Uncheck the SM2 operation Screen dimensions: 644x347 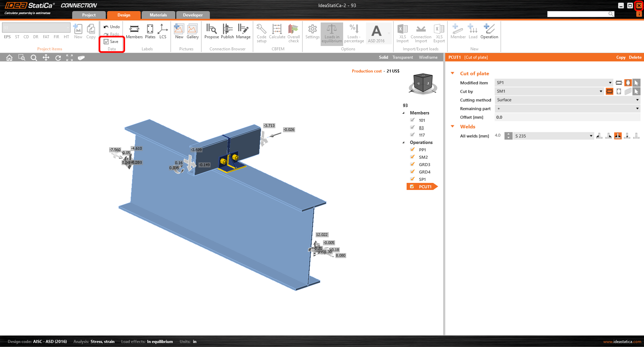pyautogui.click(x=412, y=157)
